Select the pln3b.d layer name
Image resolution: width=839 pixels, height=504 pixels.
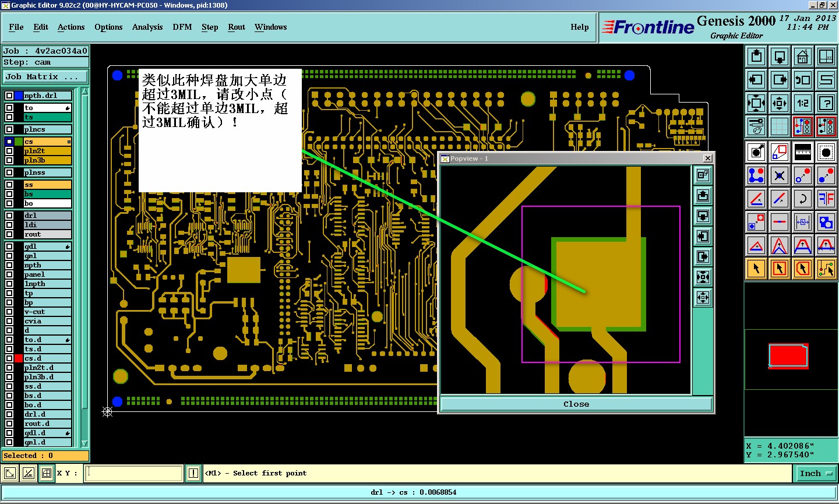click(48, 377)
